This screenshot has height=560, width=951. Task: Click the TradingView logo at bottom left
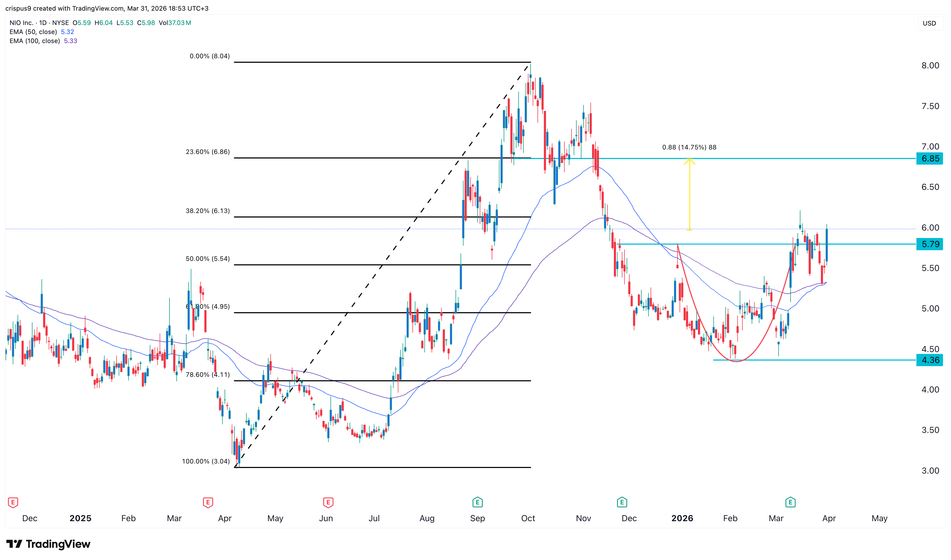[x=48, y=544]
